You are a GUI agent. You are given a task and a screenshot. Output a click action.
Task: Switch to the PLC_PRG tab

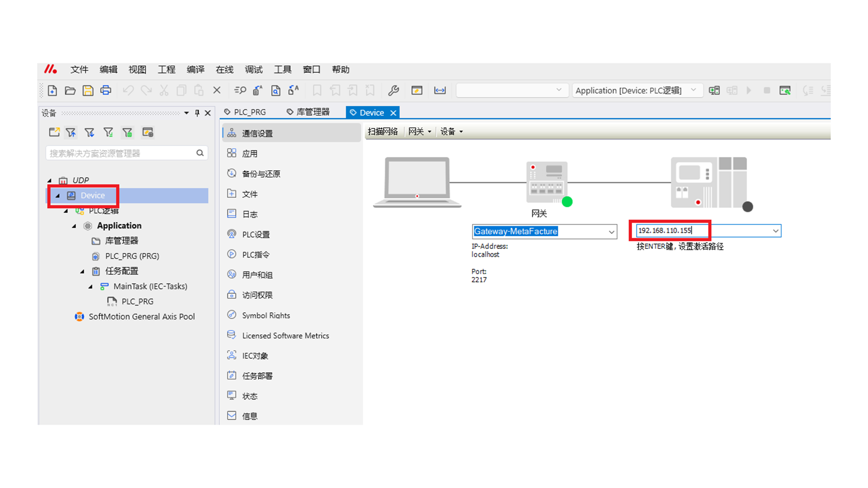pos(250,112)
